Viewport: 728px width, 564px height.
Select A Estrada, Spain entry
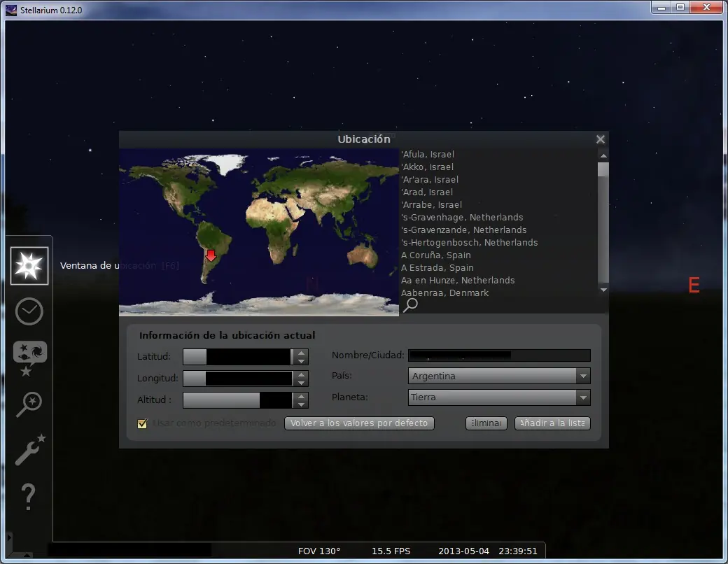[437, 268]
